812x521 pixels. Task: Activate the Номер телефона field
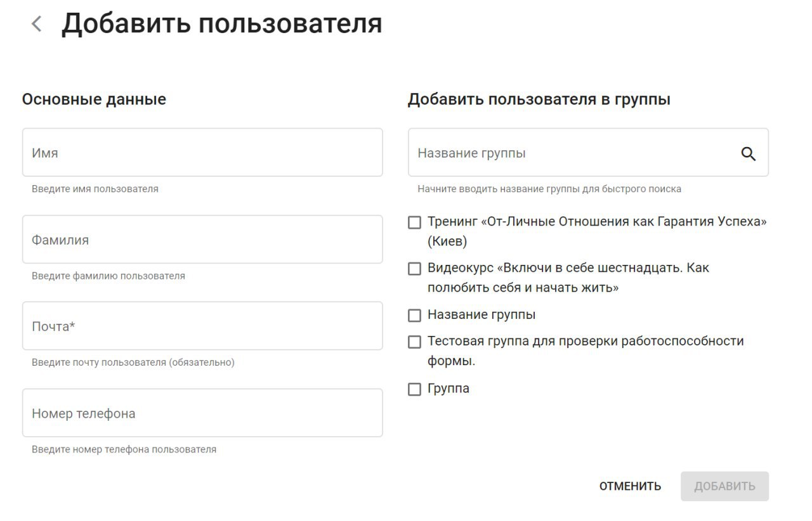pos(202,413)
